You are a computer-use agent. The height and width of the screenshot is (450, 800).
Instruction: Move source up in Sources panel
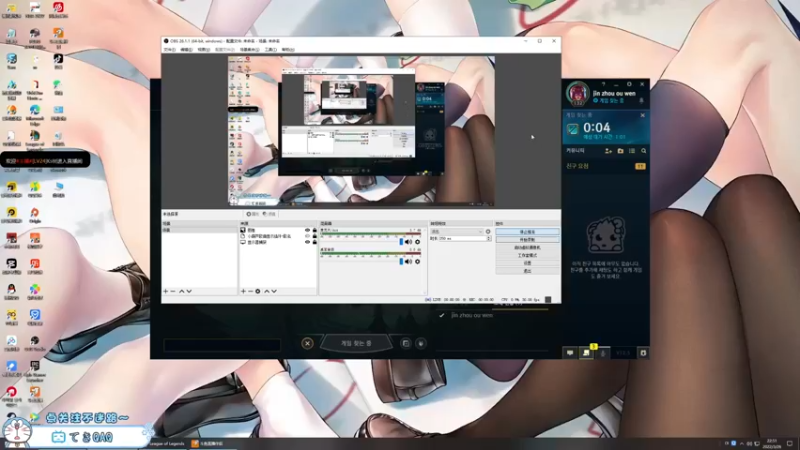point(266,291)
